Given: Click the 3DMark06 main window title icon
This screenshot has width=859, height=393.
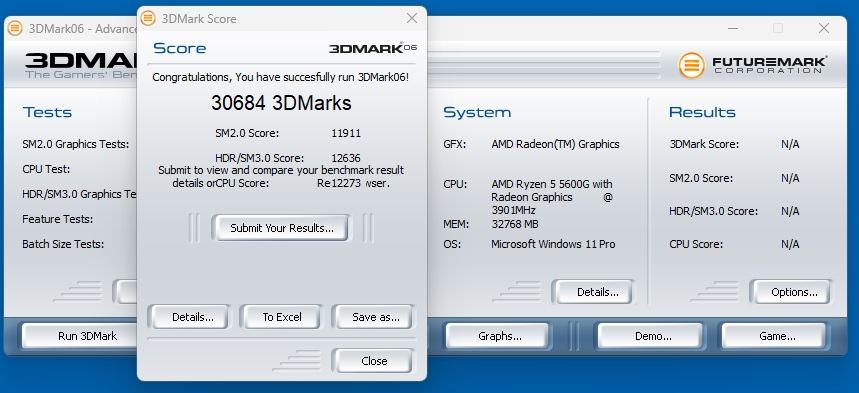Looking at the screenshot, I should coord(15,28).
